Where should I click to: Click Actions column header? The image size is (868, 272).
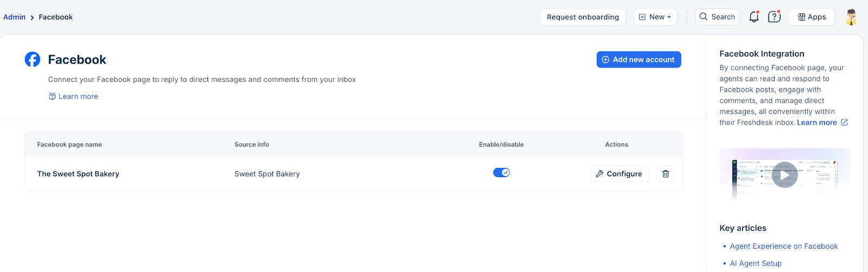(x=616, y=145)
